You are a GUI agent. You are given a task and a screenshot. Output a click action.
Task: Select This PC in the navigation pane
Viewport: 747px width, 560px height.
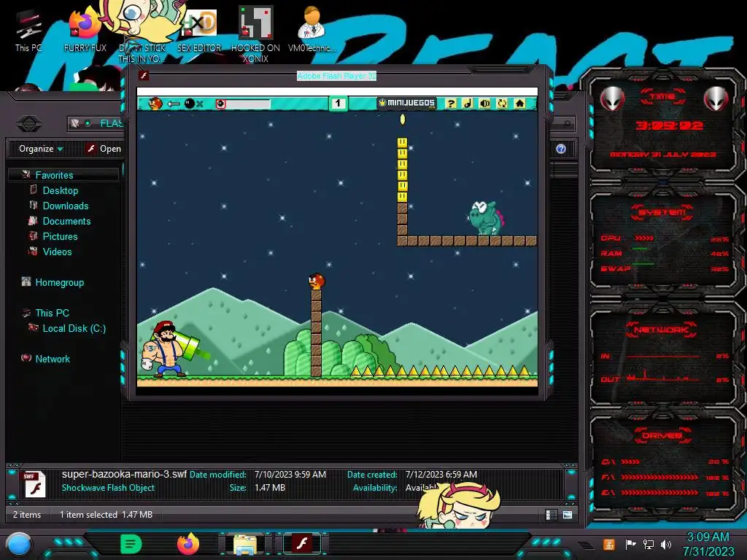(53, 313)
